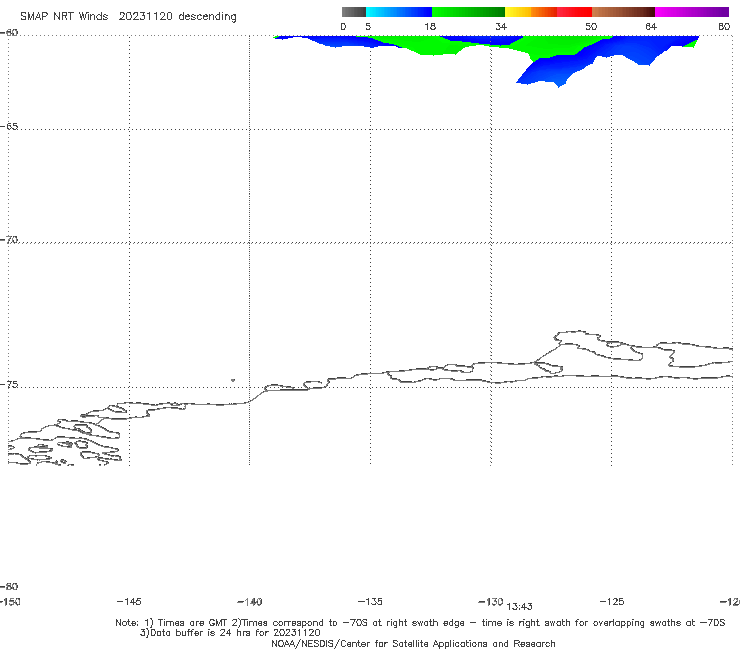Click the color bar label "64"
Image resolution: width=740 pixels, height=650 pixels.
tap(651, 26)
